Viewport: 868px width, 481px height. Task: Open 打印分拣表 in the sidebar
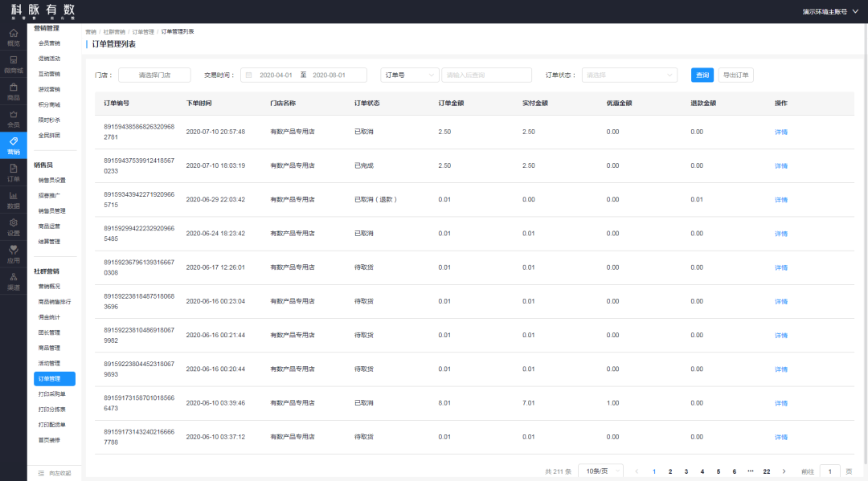click(52, 410)
